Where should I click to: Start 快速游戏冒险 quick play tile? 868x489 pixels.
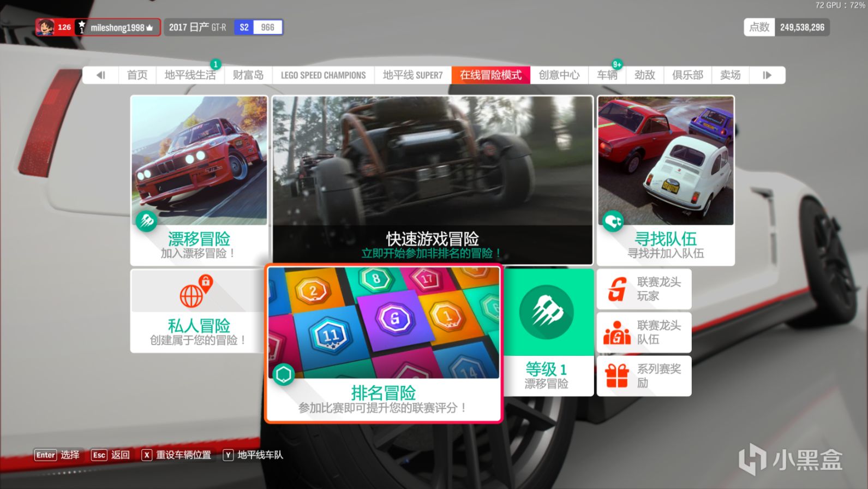(x=432, y=181)
